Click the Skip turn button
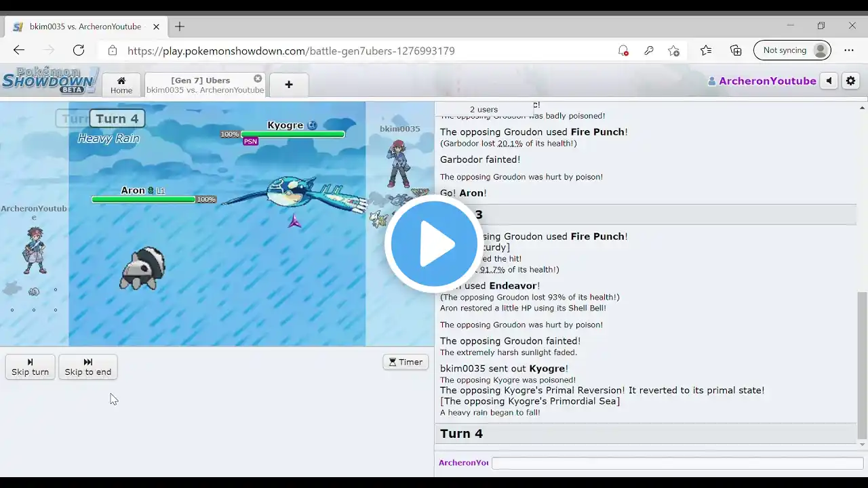868x488 pixels. [31, 367]
